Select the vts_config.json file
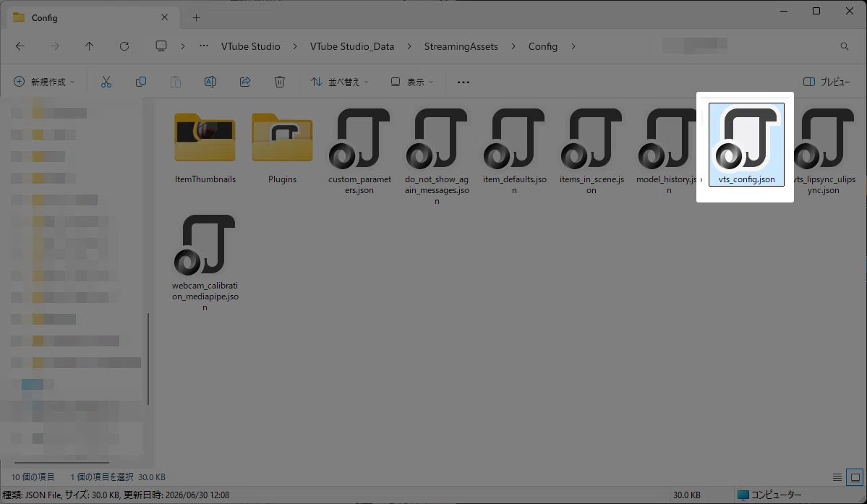 pos(746,145)
